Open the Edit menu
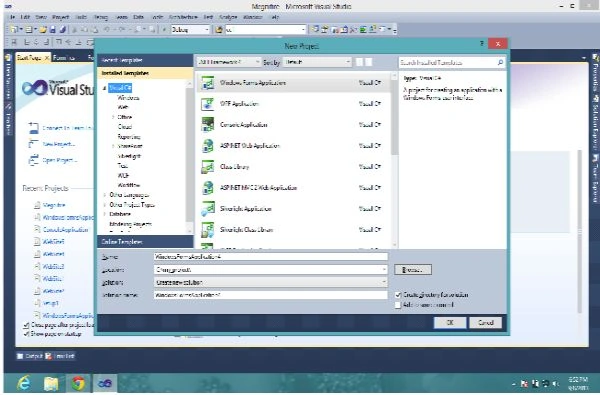Screen dimensions: 600x395 [x=25, y=17]
